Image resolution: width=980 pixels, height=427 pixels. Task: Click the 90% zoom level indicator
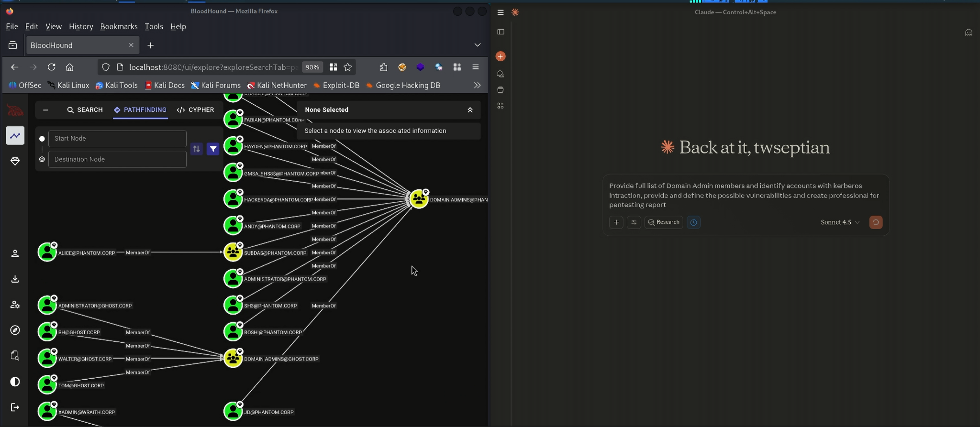point(312,67)
